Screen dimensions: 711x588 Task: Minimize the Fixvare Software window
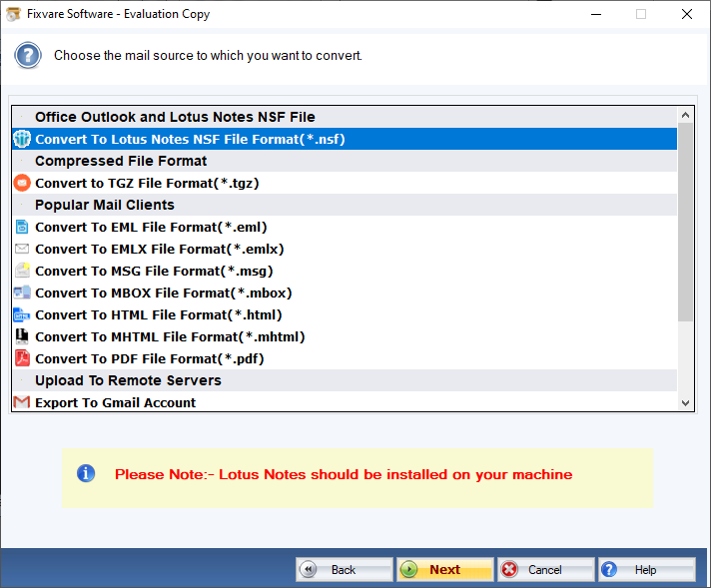(x=596, y=14)
